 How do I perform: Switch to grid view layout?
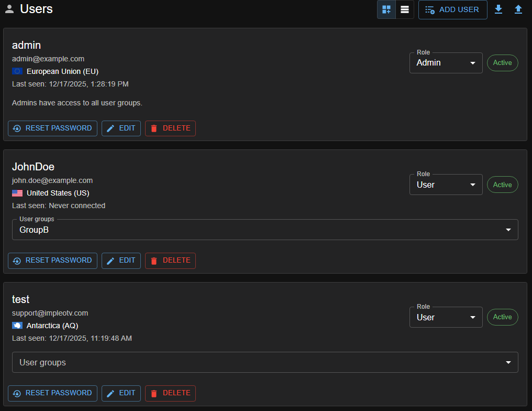pyautogui.click(x=386, y=9)
